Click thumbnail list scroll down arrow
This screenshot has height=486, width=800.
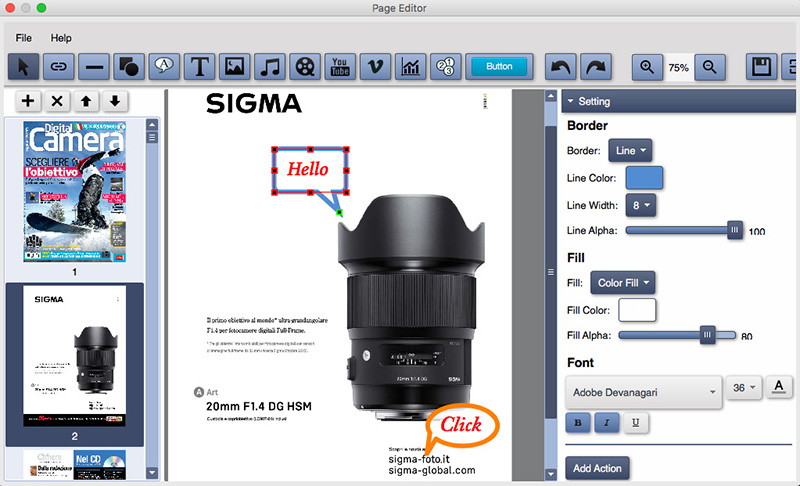pyautogui.click(x=152, y=473)
